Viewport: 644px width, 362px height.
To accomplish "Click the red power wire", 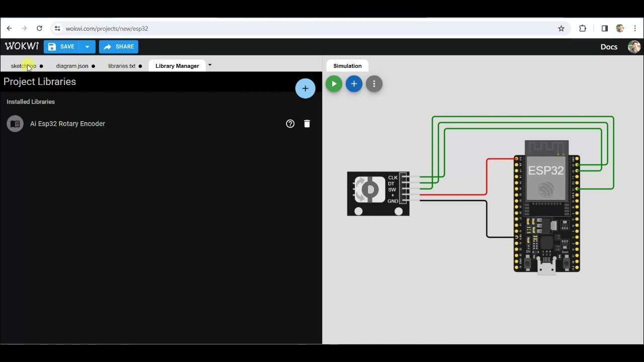I will 487,176.
